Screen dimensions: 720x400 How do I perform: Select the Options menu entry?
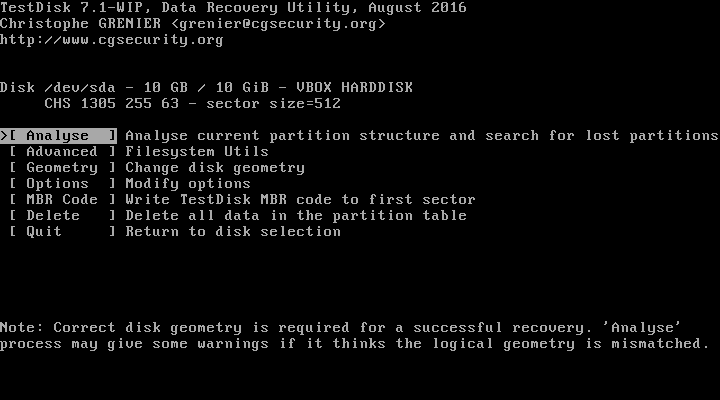[x=62, y=184]
